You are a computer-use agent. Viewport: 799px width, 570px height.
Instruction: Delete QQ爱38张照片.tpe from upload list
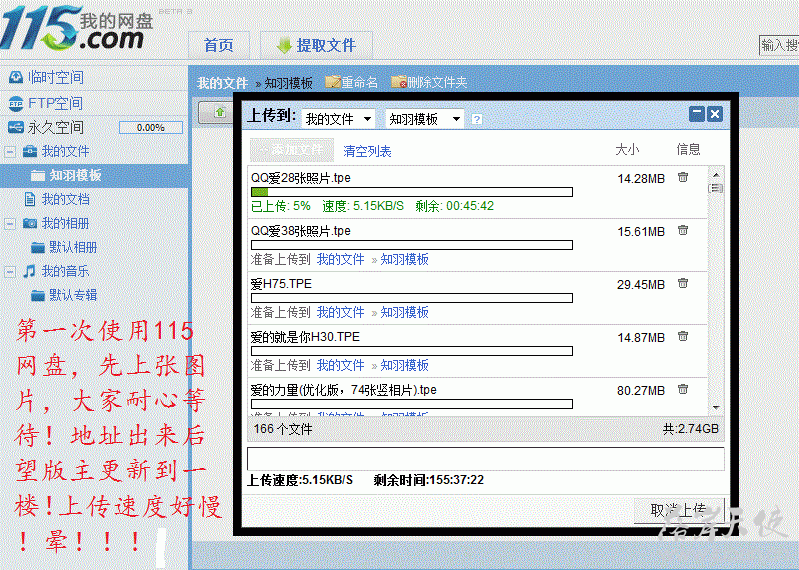click(x=683, y=230)
